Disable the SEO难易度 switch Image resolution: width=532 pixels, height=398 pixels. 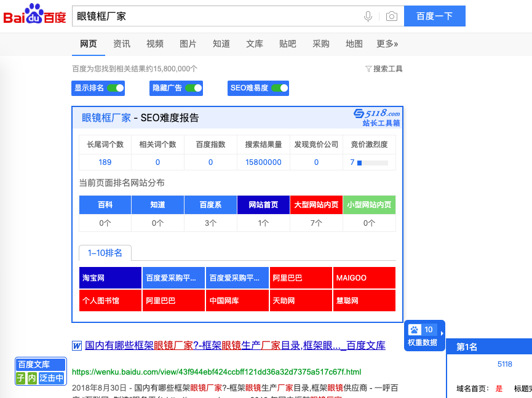click(279, 88)
